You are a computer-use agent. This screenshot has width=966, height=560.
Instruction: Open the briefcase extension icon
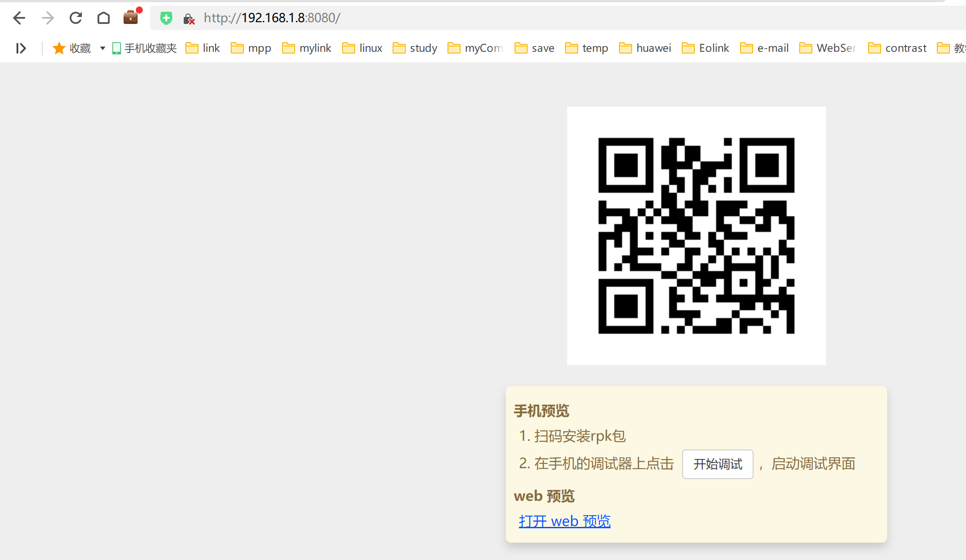(131, 17)
